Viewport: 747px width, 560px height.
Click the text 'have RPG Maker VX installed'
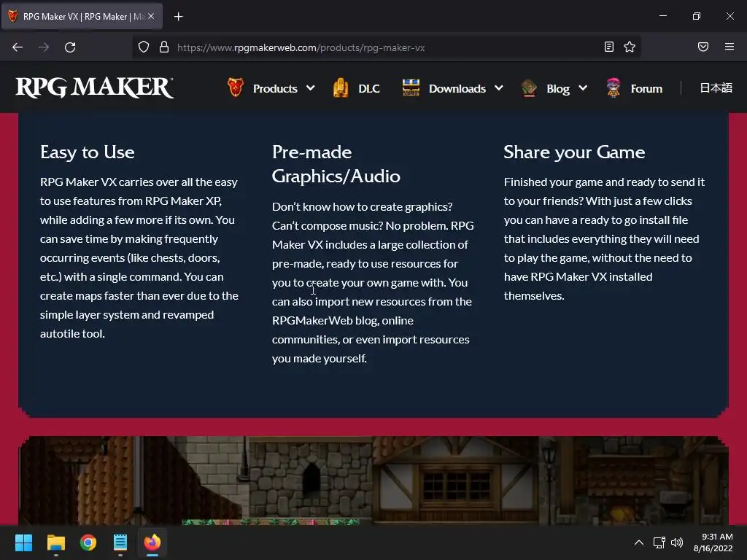tap(578, 276)
